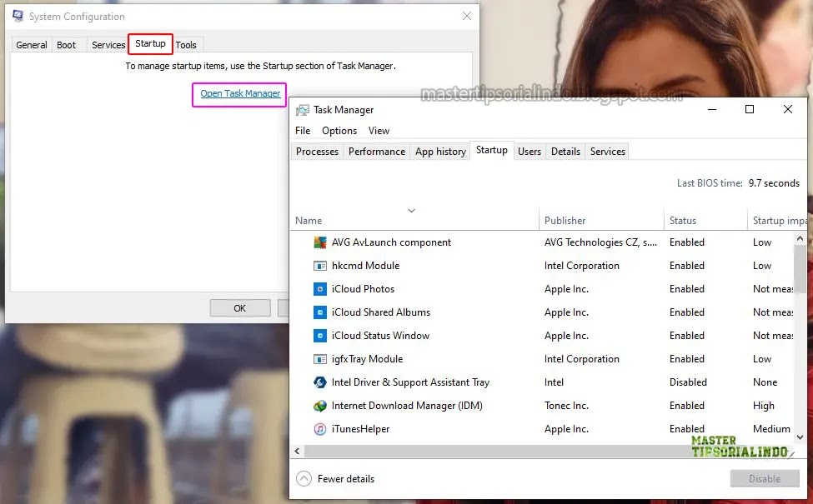Click the hkcmd Module row icon

coord(320,266)
